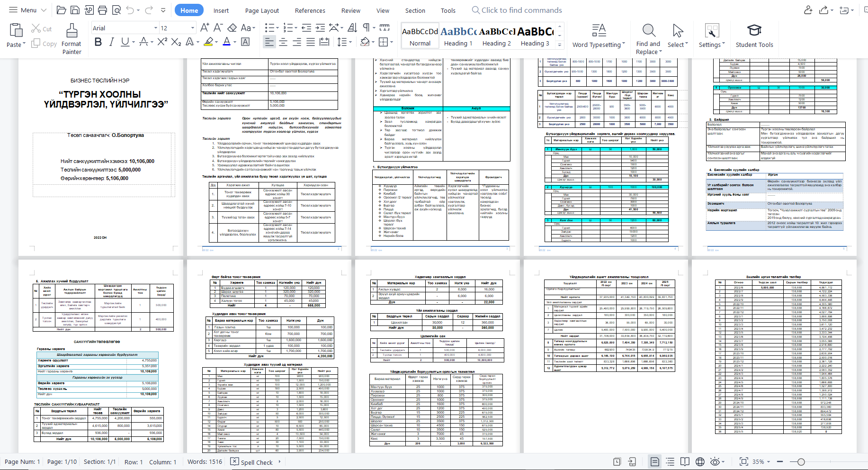Click the Print icon in toolbar
868x470 pixels.
pos(102,10)
